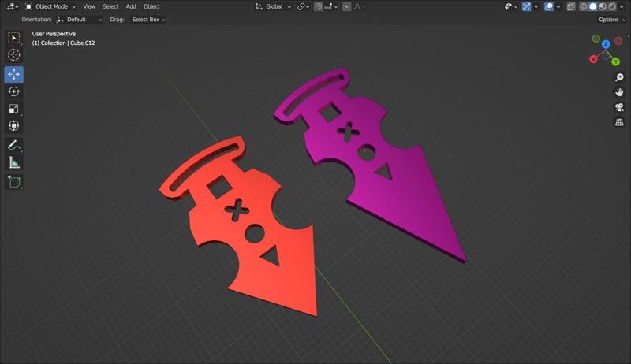The image size is (631, 364).
Task: Open Drag Select Box dropdown
Action: click(x=148, y=19)
